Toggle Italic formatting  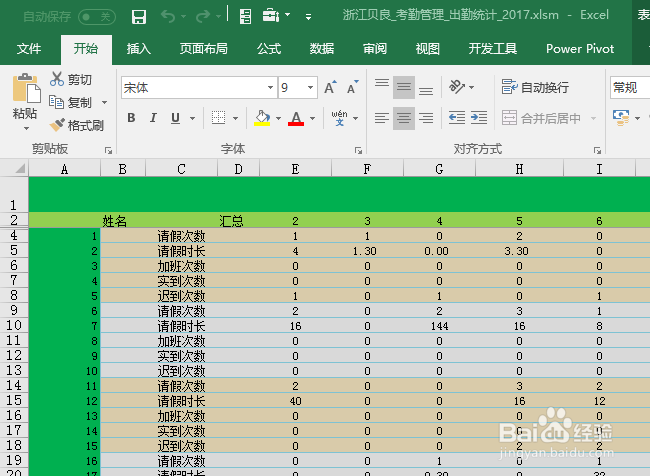click(x=153, y=118)
